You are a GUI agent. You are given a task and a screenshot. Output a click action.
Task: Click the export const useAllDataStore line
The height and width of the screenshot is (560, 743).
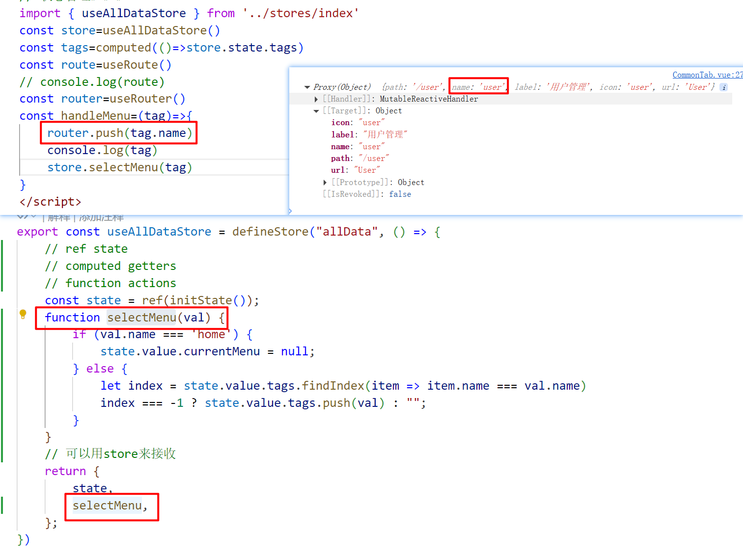point(229,232)
